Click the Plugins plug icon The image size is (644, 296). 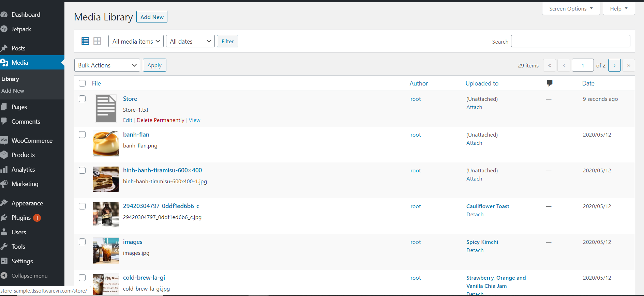(4, 218)
